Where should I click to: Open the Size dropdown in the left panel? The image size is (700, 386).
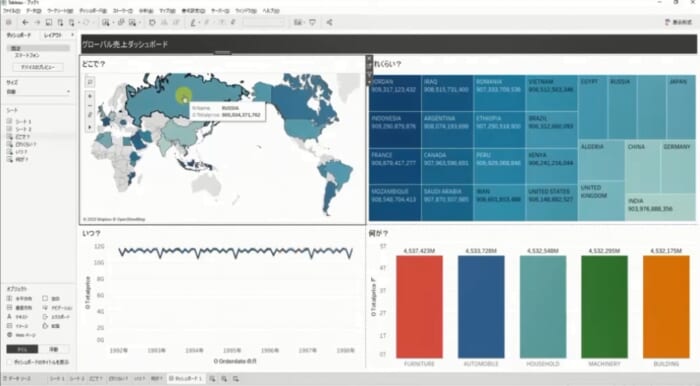point(38,91)
